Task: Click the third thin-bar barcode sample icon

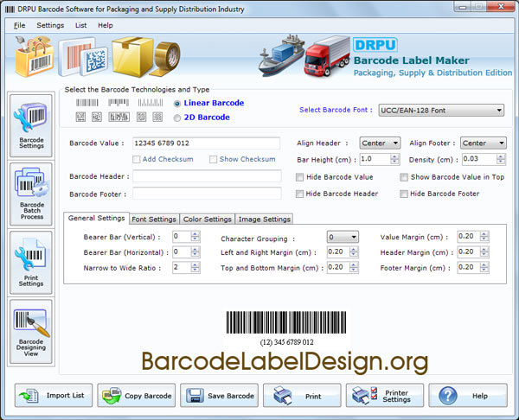Action: point(151,103)
